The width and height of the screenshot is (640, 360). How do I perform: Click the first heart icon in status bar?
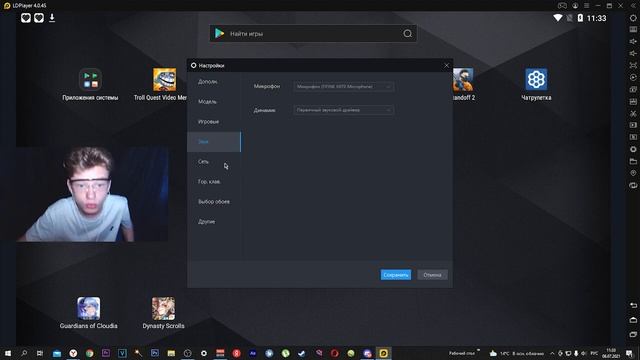tap(26, 18)
